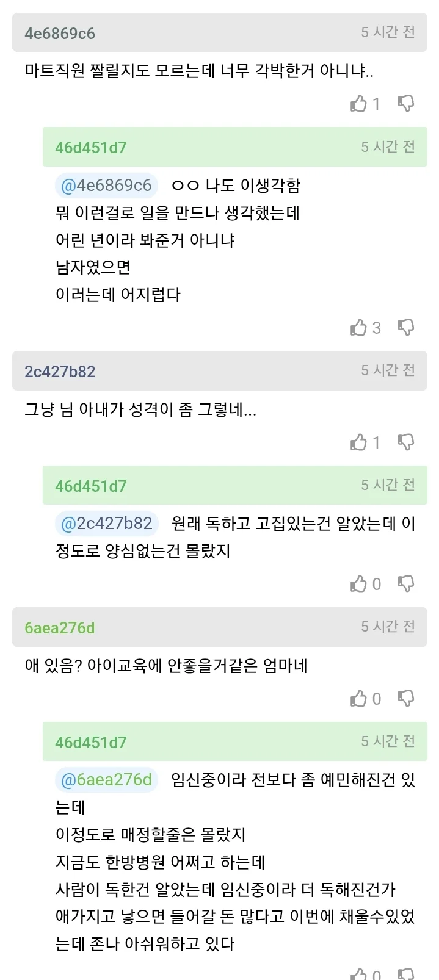Viewport: 439px width, 980px height.
Task: Click the comment text 애 있음? 아이교육에 안좋을거같은 엄마네
Action: (x=166, y=666)
